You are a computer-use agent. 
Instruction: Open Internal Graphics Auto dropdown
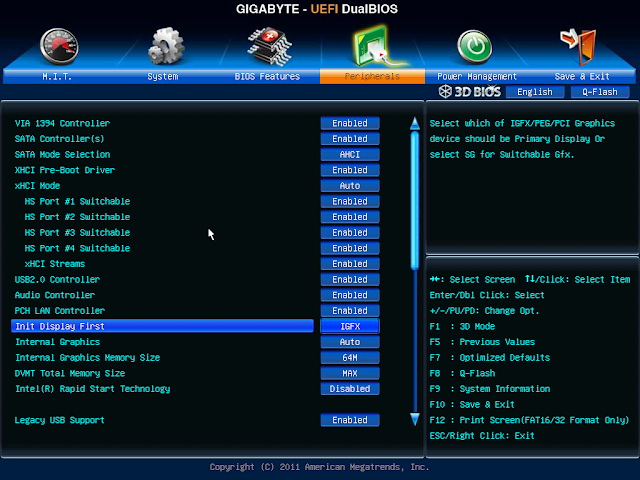[x=350, y=342]
